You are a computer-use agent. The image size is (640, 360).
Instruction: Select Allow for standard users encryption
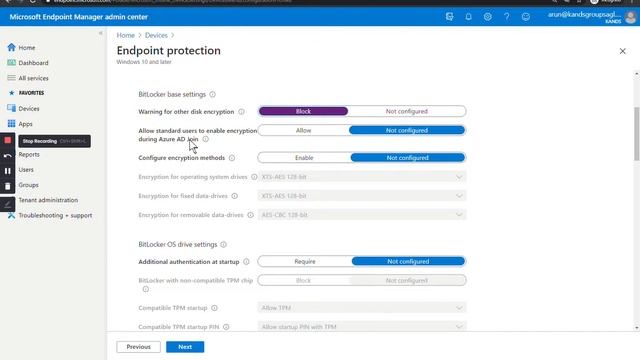pos(303,130)
